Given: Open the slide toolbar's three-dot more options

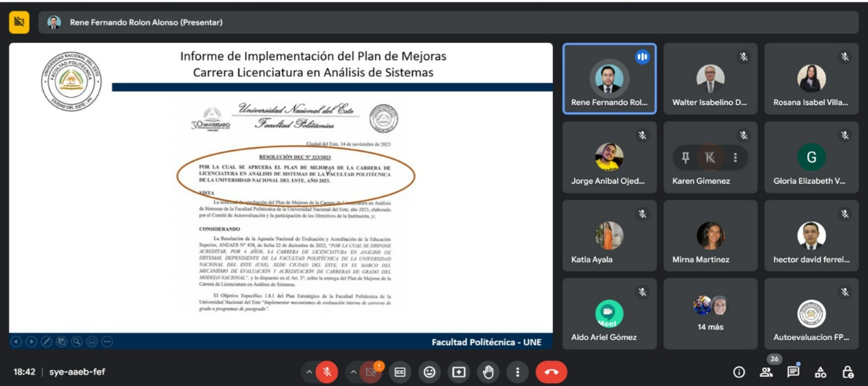Looking at the screenshot, I should click(x=107, y=342).
